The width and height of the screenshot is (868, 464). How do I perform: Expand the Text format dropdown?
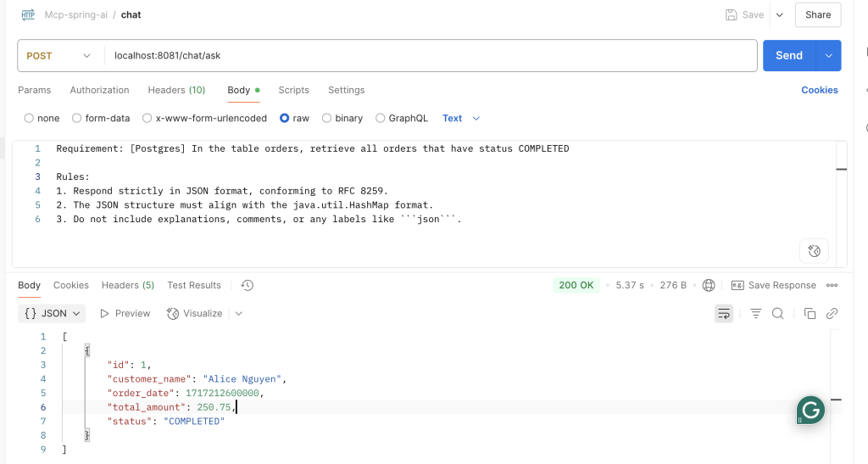pos(461,119)
